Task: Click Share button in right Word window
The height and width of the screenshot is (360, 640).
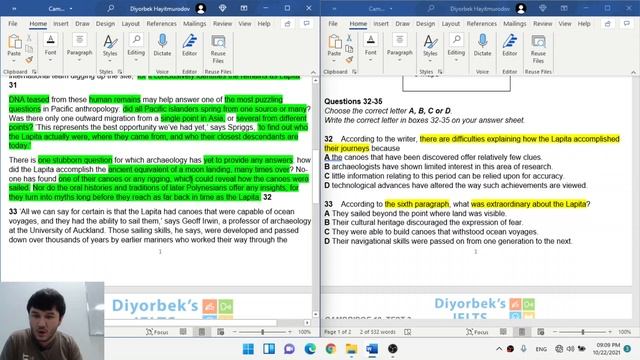Action: 607,24
